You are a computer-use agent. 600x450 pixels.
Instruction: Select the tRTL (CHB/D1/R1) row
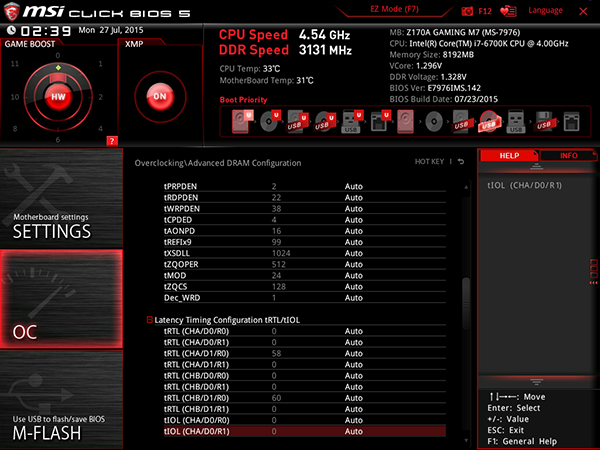[x=305, y=409]
